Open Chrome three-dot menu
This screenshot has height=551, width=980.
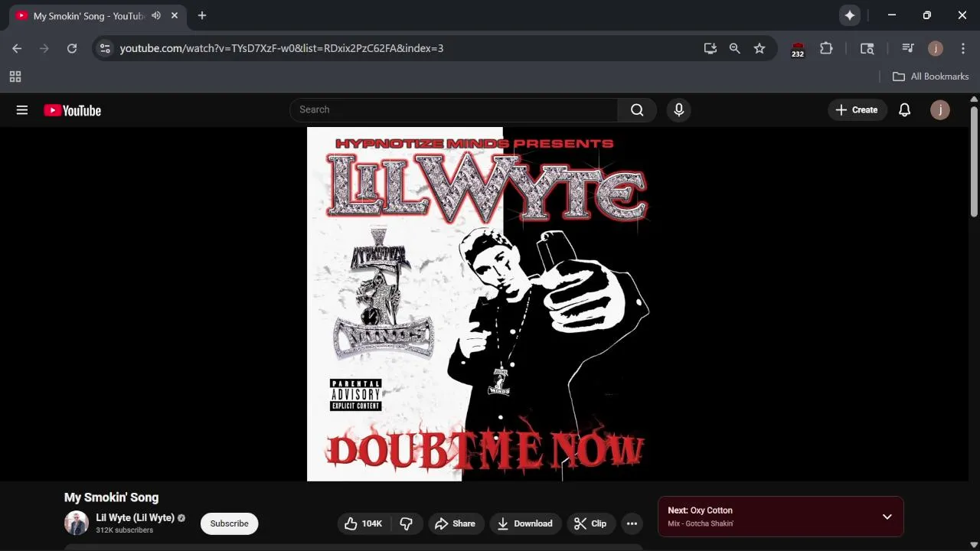coord(963,48)
